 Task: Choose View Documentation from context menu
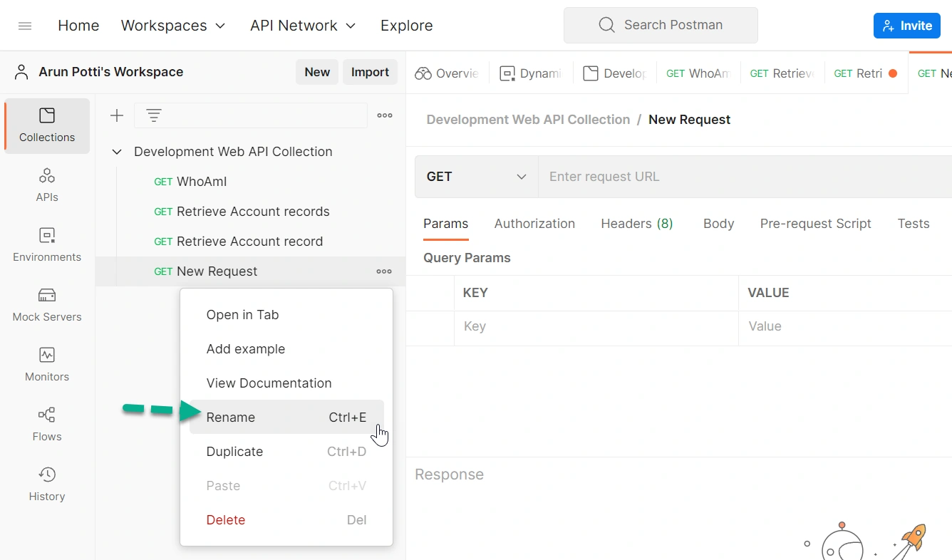pos(286,383)
